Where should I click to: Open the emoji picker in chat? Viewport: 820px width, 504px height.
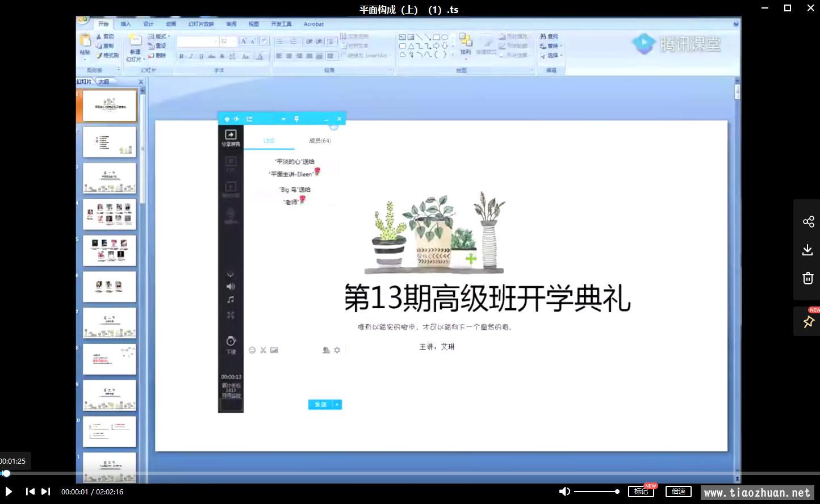(252, 350)
